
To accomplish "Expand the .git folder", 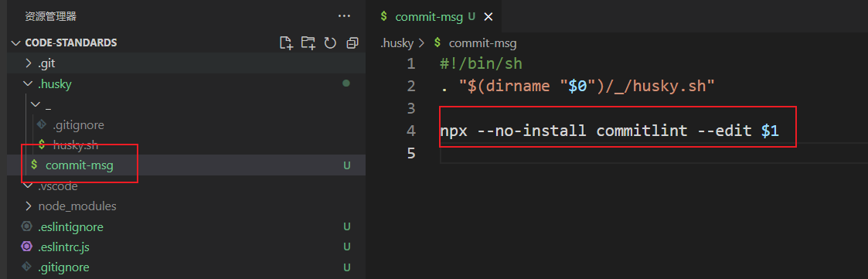I will (186, 63).
